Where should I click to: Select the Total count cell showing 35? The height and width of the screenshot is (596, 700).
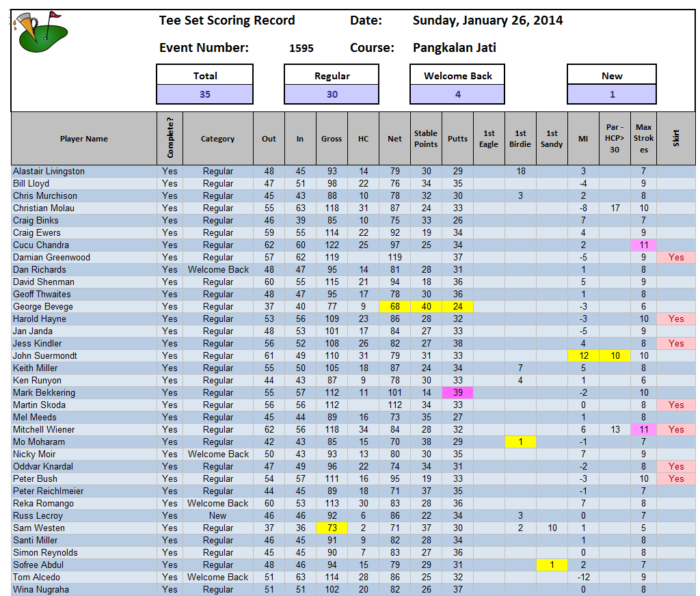pos(204,94)
